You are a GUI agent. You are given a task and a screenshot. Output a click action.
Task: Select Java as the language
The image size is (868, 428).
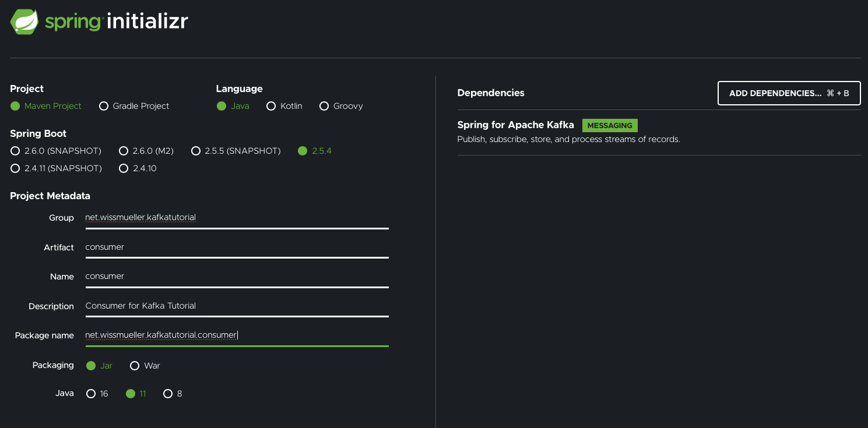(222, 106)
